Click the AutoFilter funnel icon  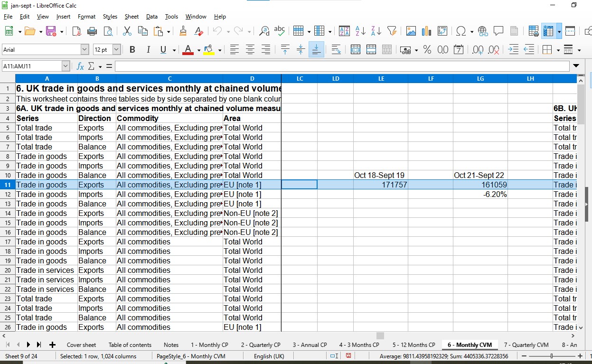(392, 31)
